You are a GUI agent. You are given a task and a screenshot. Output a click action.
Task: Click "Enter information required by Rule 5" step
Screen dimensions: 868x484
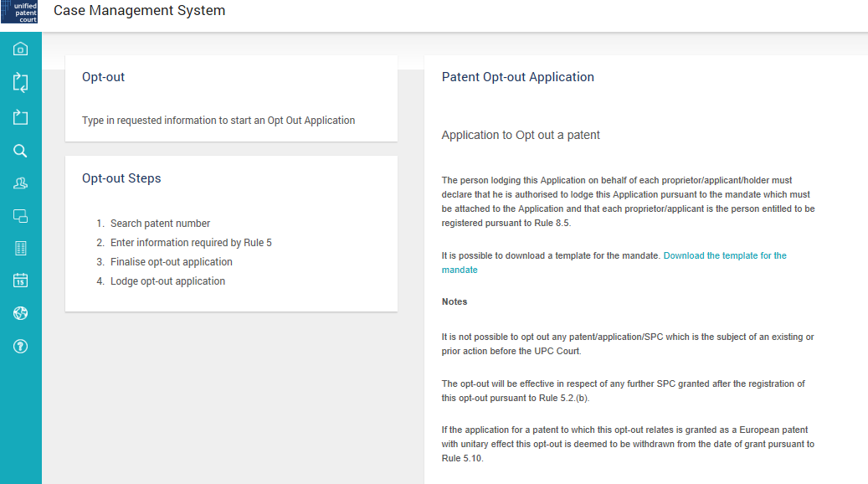point(191,243)
